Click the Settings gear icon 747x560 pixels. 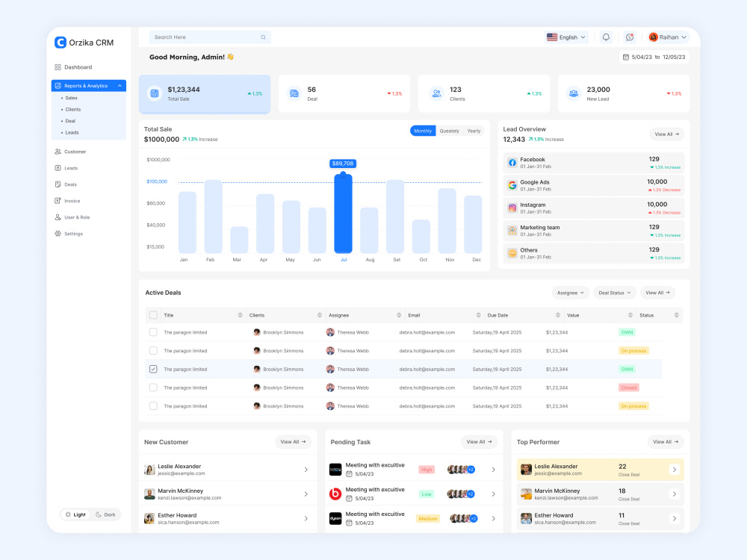point(58,234)
